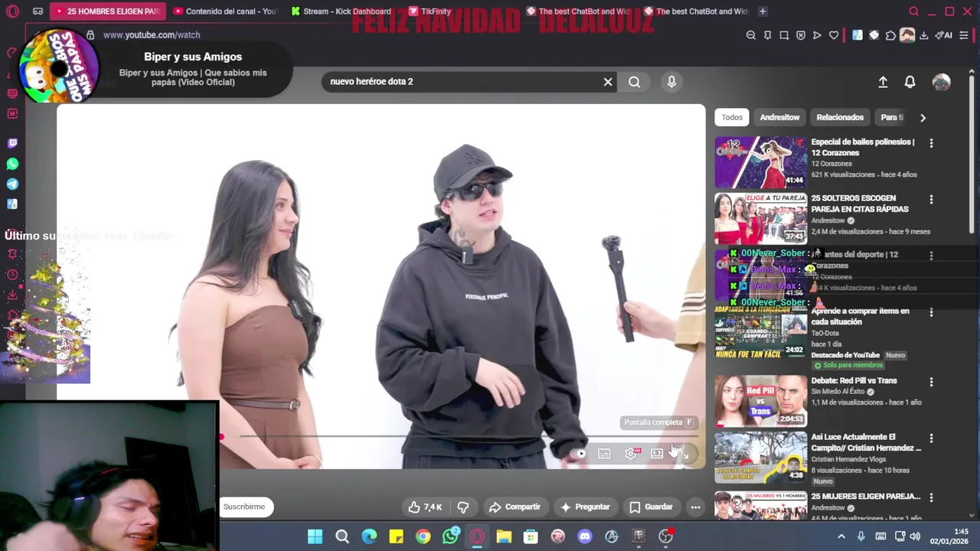
Task: Show more filter chips with right chevron
Action: tap(923, 118)
